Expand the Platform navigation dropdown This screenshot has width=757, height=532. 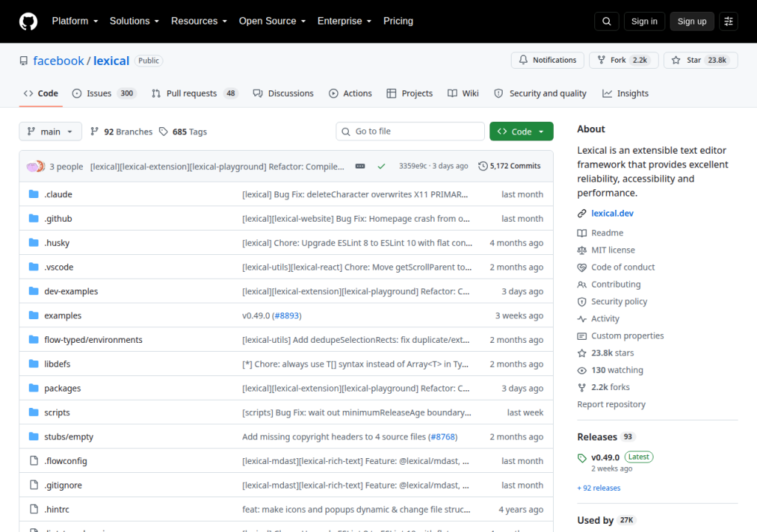pyautogui.click(x=75, y=21)
